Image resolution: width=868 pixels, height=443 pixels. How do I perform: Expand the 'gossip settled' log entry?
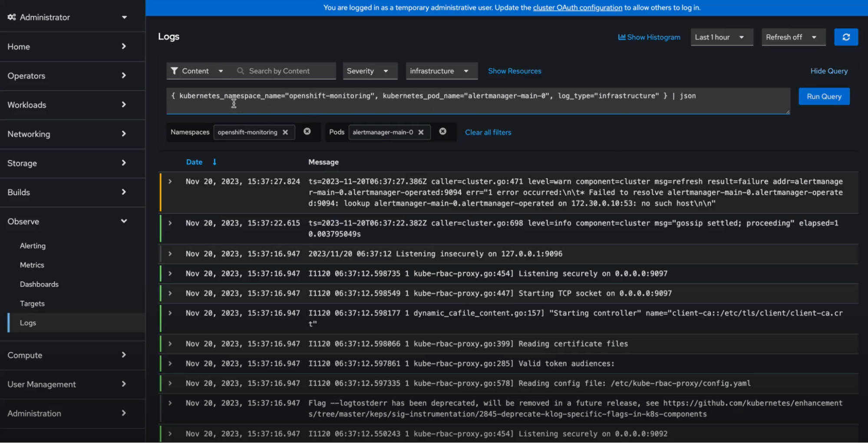point(170,223)
